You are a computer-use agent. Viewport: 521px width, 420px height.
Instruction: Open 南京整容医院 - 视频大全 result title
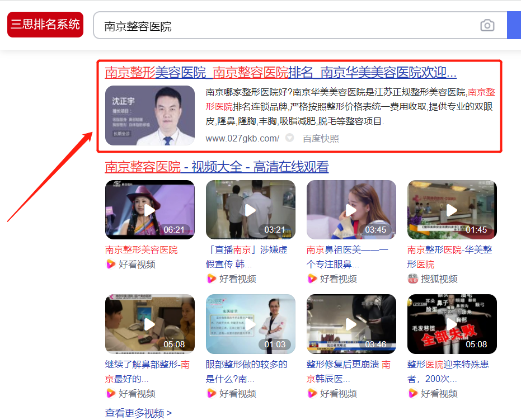217,167
